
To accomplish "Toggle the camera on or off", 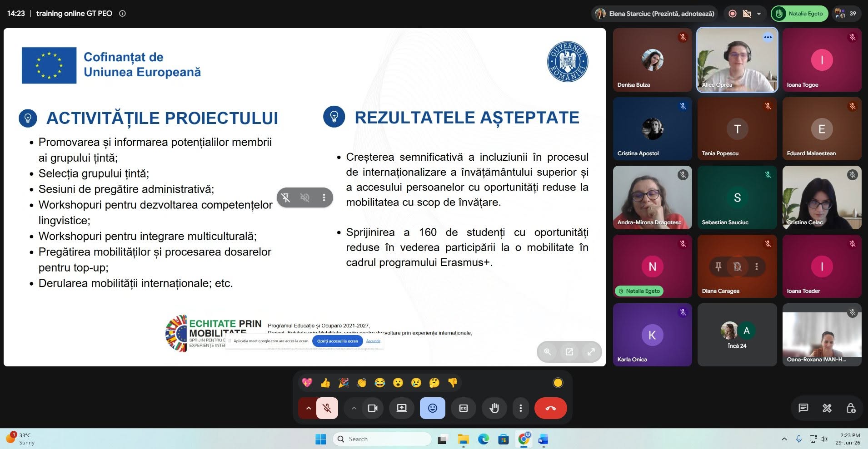I will click(373, 408).
